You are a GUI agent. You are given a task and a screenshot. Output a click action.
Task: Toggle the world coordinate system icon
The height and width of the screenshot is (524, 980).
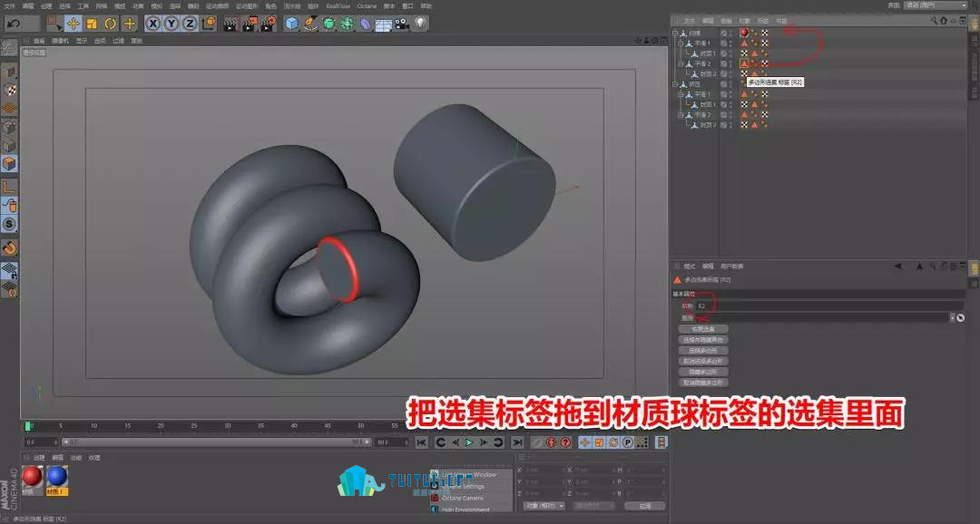(209, 24)
